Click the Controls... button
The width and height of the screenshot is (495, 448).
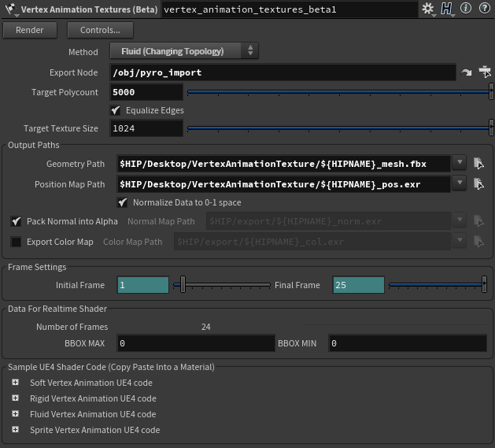100,30
